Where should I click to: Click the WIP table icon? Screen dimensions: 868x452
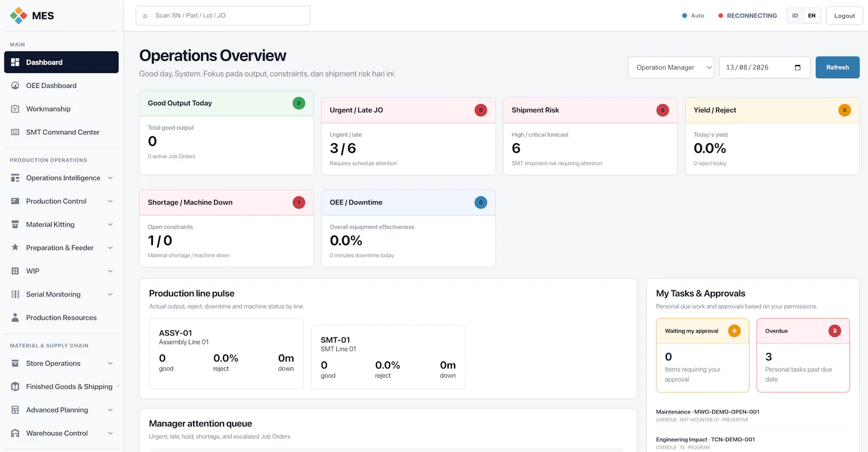[x=15, y=271]
